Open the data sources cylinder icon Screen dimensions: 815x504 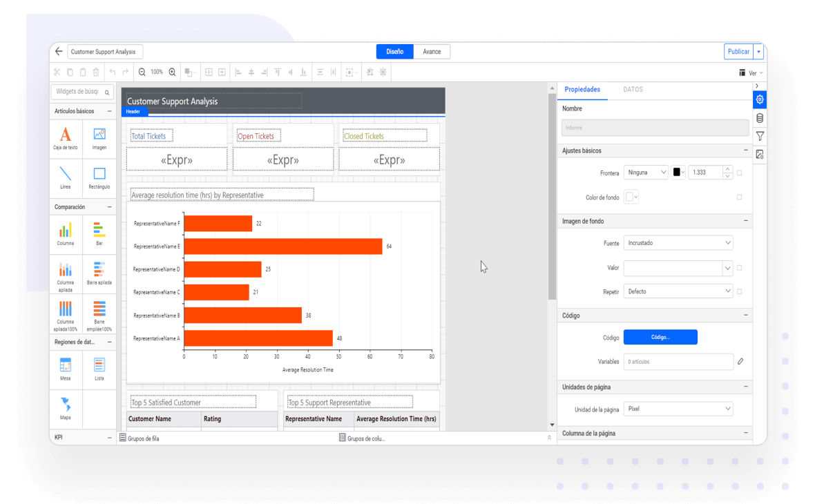(760, 118)
